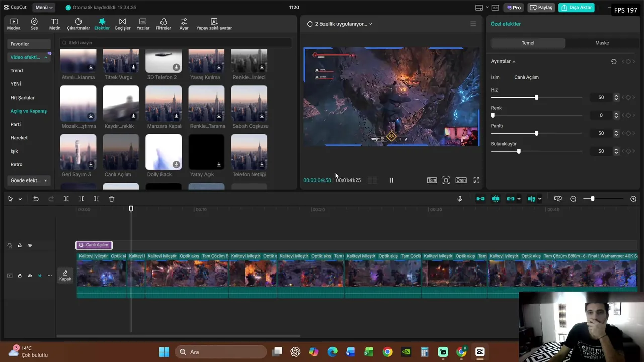Enter fullscreen preview mode
This screenshot has height=362, width=644.
point(476,180)
